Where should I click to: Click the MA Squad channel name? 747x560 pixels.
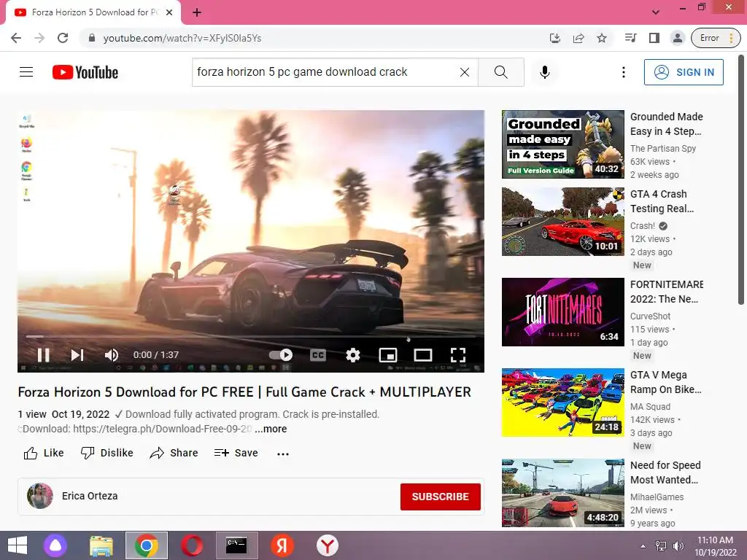650,407
